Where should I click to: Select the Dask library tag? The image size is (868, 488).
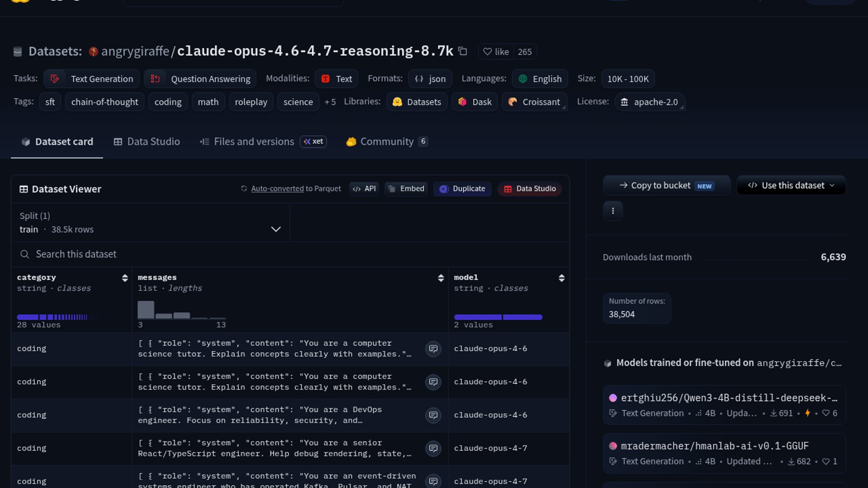pyautogui.click(x=475, y=102)
